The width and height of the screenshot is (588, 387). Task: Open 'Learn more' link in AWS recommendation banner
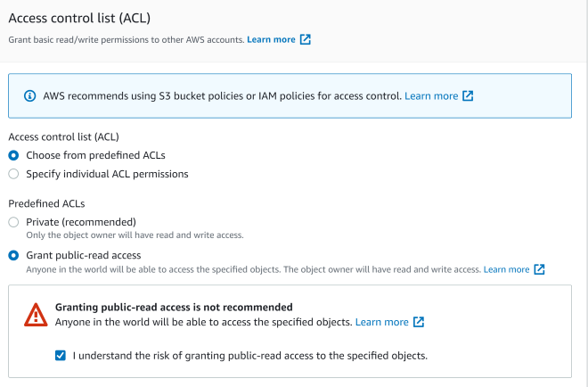tap(431, 95)
